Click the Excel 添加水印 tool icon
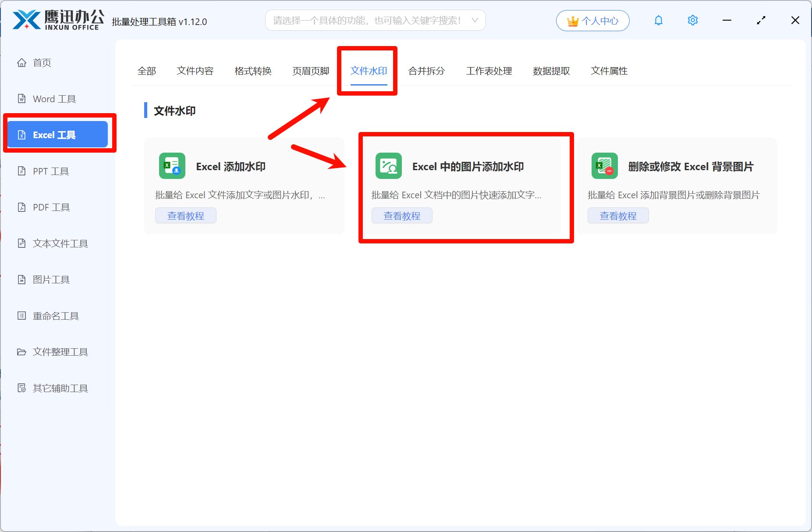 pos(172,166)
